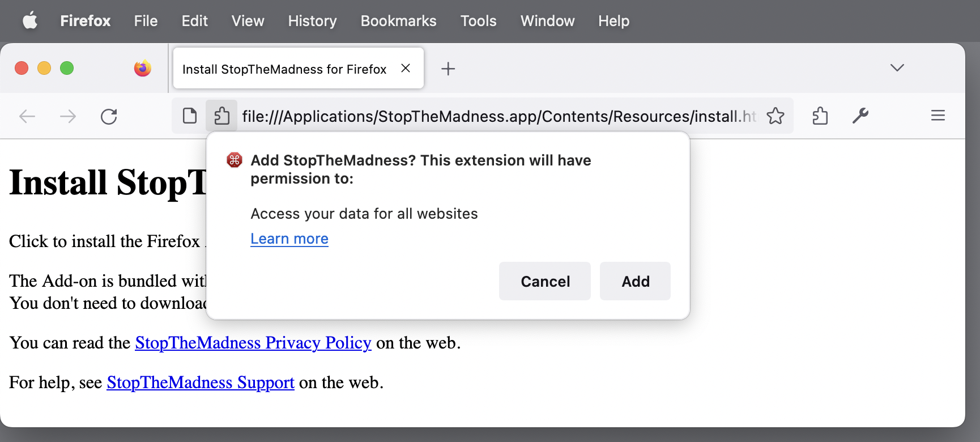Click the Back navigation arrow
Image resolution: width=980 pixels, height=442 pixels.
(x=27, y=117)
